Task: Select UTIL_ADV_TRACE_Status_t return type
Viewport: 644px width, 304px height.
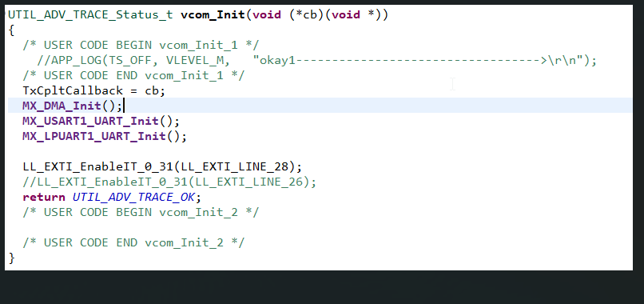Action: pos(90,15)
